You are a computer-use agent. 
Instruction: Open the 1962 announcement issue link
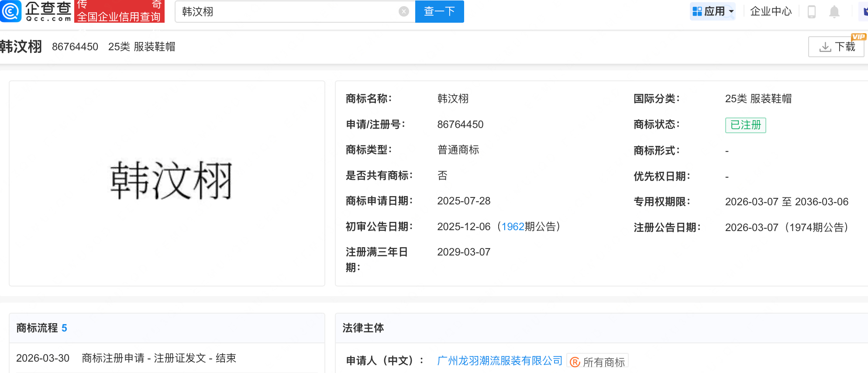click(x=513, y=227)
